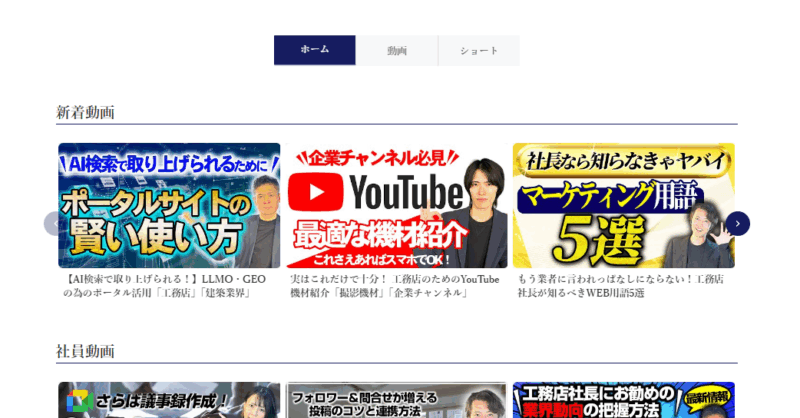Click the 新着動画 section heading

coord(85,112)
